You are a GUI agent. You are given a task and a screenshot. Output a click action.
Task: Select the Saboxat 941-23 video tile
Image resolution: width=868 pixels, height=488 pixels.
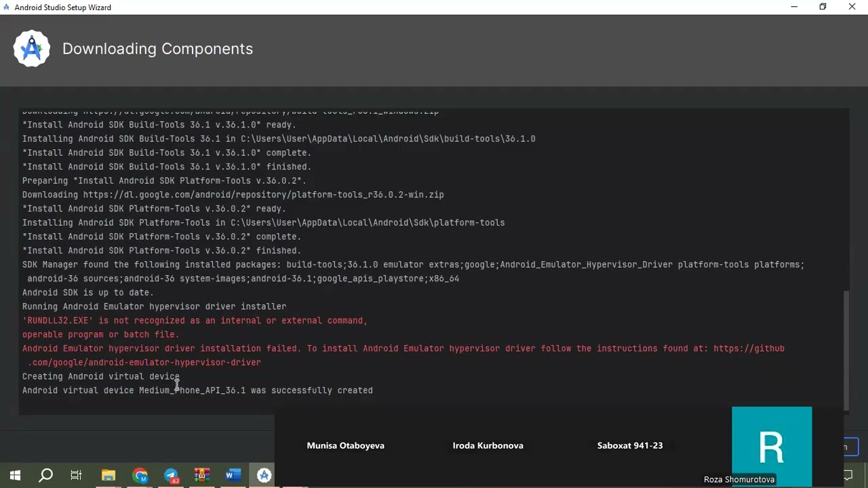point(630,445)
